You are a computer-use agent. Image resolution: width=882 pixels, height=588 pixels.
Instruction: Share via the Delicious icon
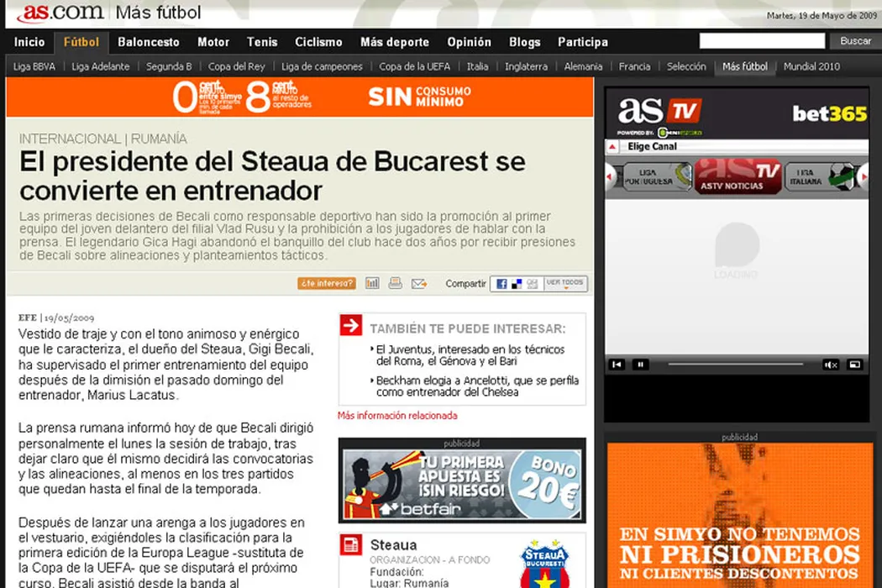(517, 284)
